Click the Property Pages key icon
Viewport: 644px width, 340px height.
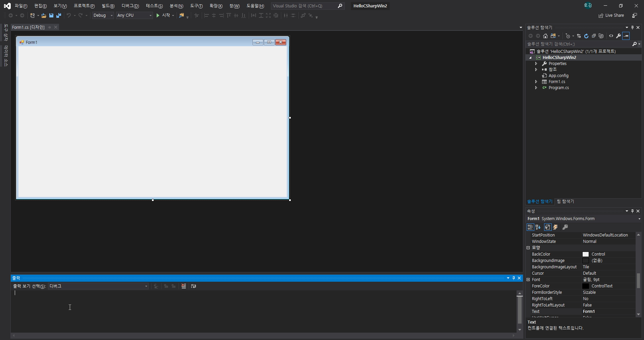click(x=565, y=227)
